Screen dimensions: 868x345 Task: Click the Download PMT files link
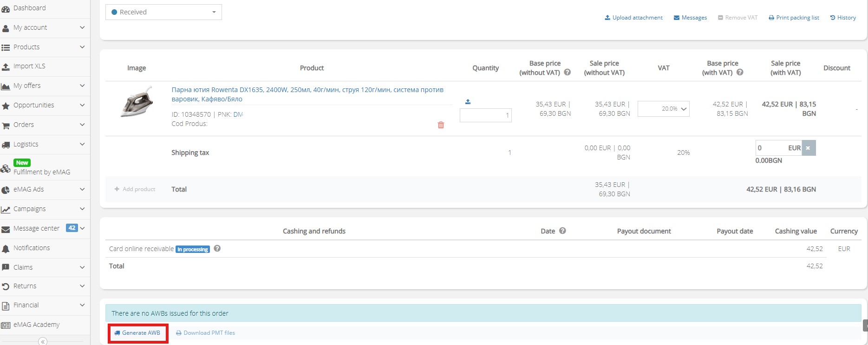click(205, 333)
